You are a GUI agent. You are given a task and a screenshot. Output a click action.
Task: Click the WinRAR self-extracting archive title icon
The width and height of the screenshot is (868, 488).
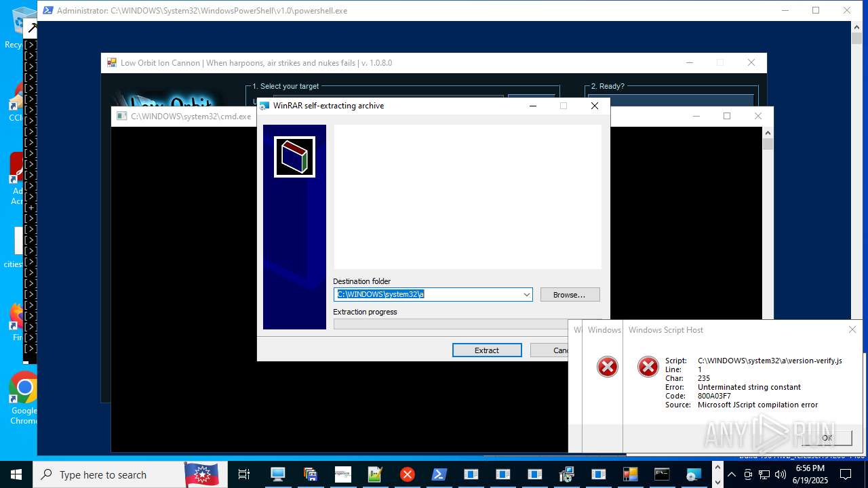pos(264,106)
